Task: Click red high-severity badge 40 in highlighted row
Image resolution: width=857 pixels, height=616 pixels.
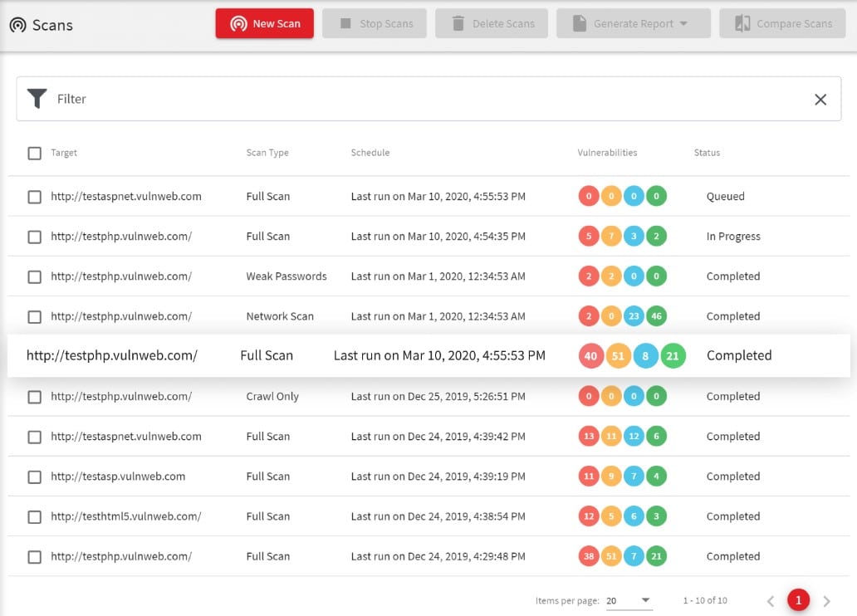Action: (x=590, y=356)
